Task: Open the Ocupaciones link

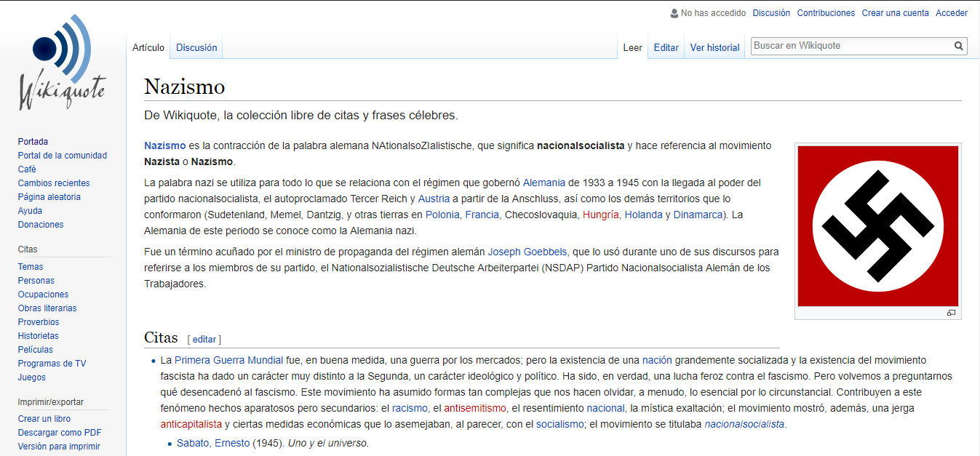Action: point(43,295)
